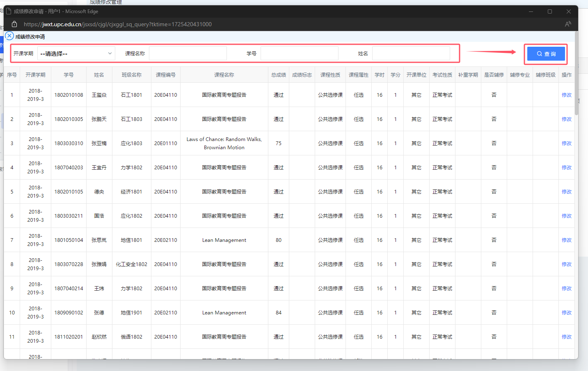Click the lock site-info icon in address bar
The width and height of the screenshot is (588, 371).
click(14, 24)
